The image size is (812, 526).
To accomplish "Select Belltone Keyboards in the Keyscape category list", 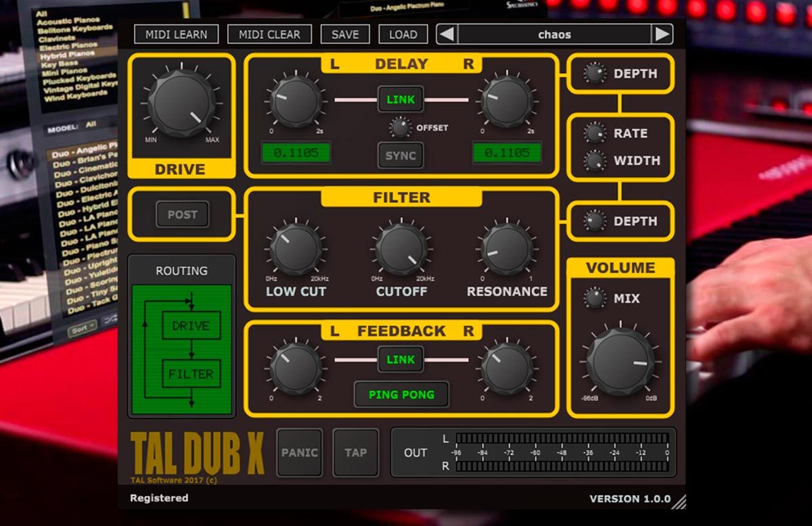I will click(x=74, y=29).
